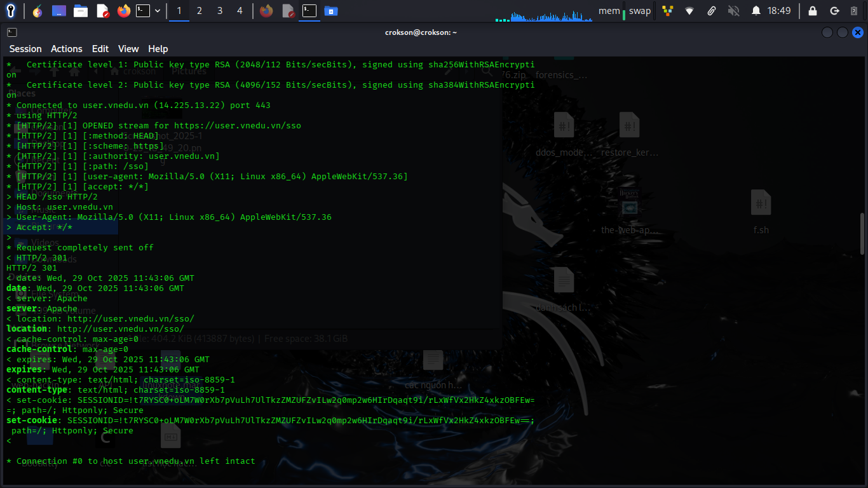The image size is (868, 488).
Task: Launch Firefox from the taskbar launcher
Action: pyautogui.click(x=123, y=10)
